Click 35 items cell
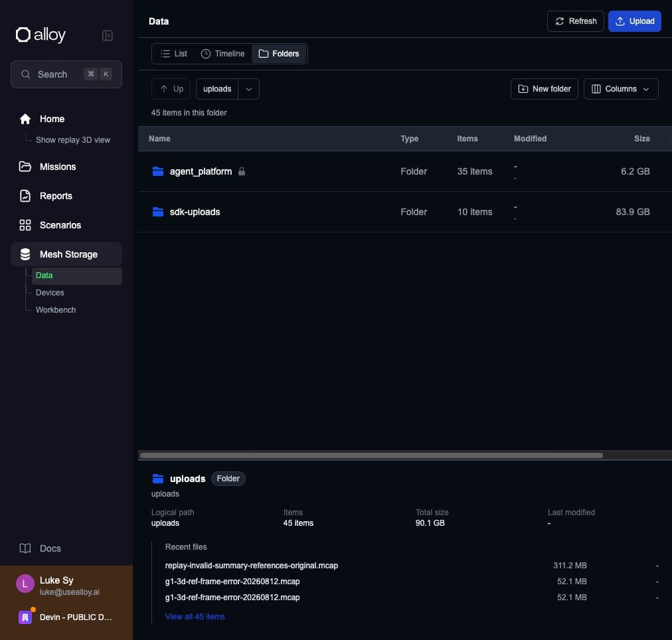Image resolution: width=672 pixels, height=640 pixels. pyautogui.click(x=474, y=171)
